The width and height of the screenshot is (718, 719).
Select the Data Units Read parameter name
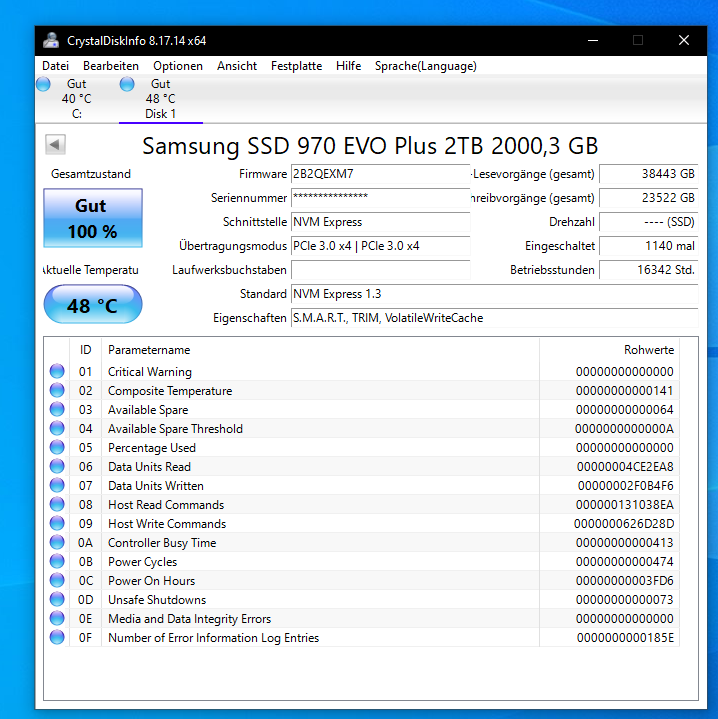[x=149, y=467]
